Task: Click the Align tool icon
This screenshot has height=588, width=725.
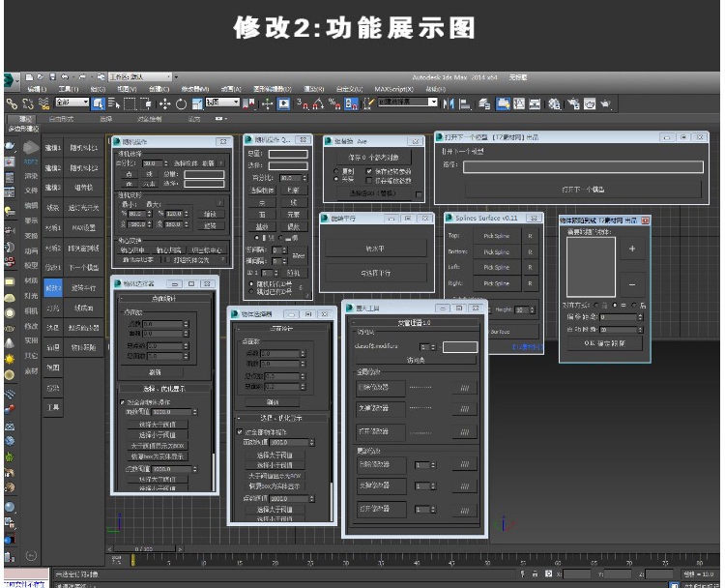Action: (x=465, y=103)
